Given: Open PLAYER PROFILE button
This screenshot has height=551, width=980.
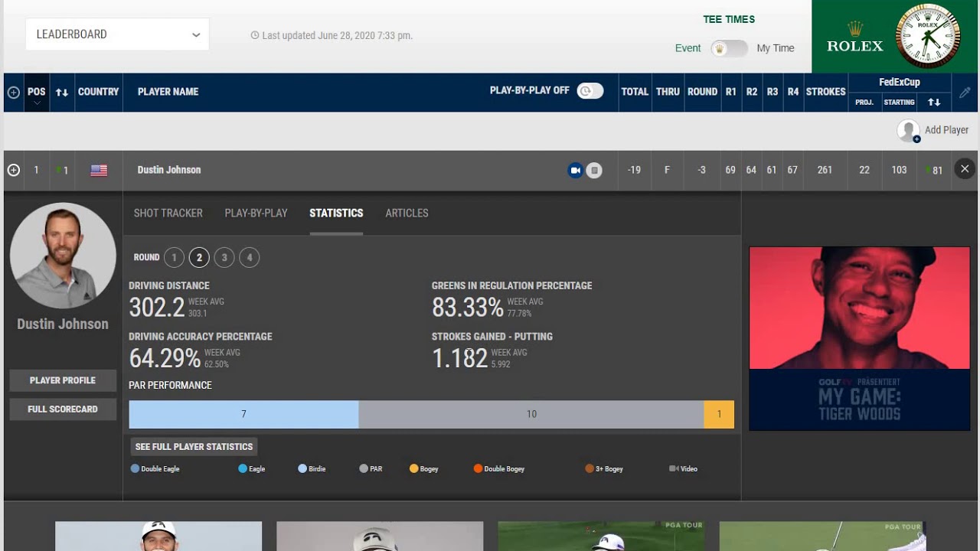Looking at the screenshot, I should click(x=63, y=380).
